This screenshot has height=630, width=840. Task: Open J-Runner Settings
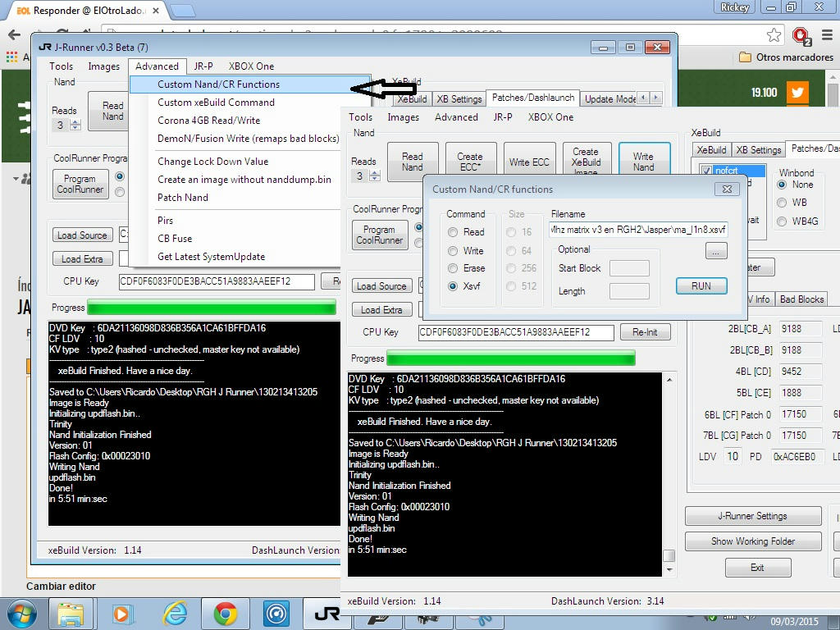pyautogui.click(x=753, y=516)
